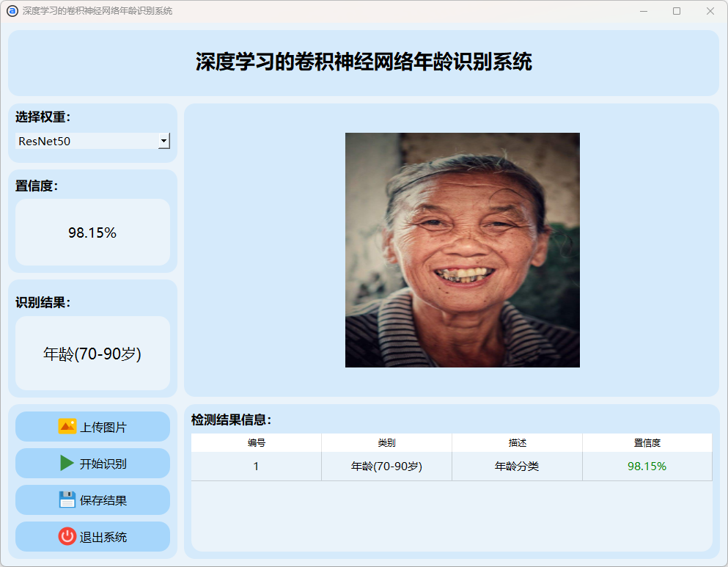Click the picture icon on 上传图片
This screenshot has height=567, width=728.
coord(67,426)
